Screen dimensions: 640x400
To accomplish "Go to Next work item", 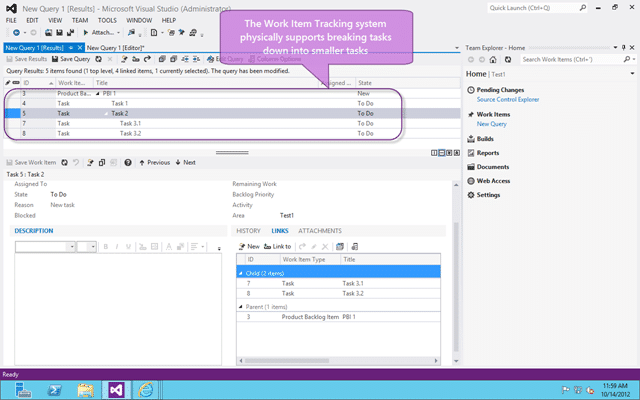I will pyautogui.click(x=185, y=162).
